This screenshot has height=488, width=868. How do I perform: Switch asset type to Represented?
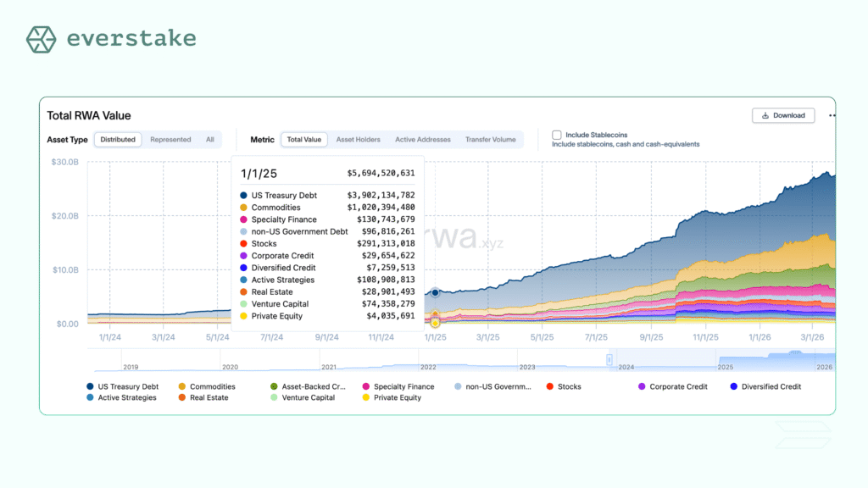[x=170, y=140]
